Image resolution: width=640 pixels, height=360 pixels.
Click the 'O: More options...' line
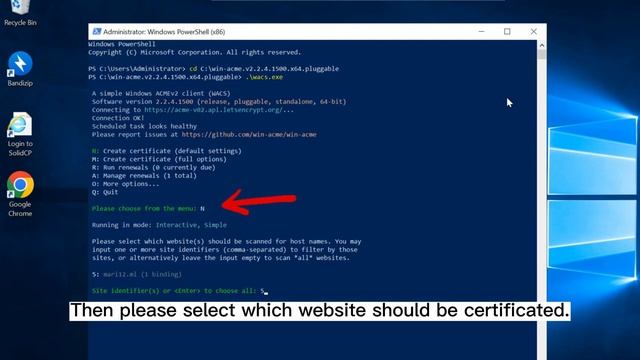(125, 184)
